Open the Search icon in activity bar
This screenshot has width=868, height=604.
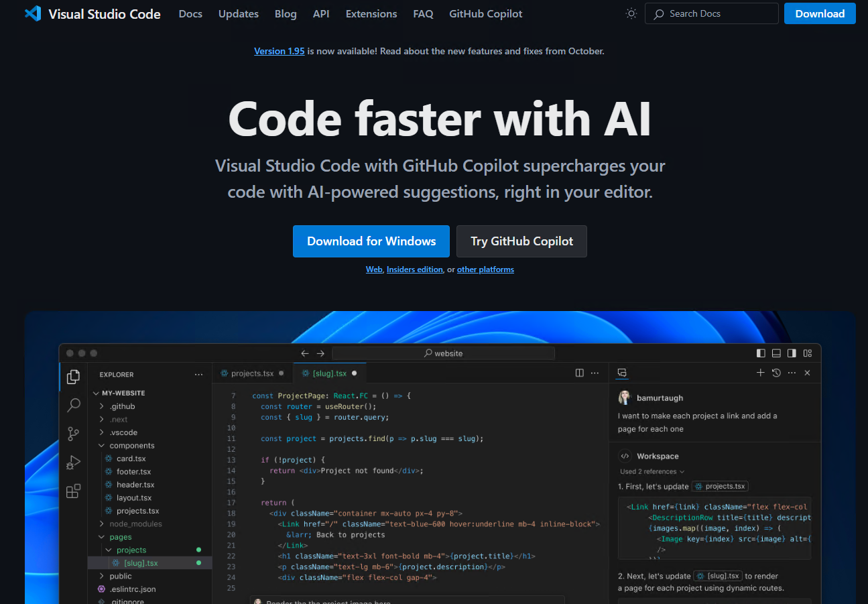point(74,406)
